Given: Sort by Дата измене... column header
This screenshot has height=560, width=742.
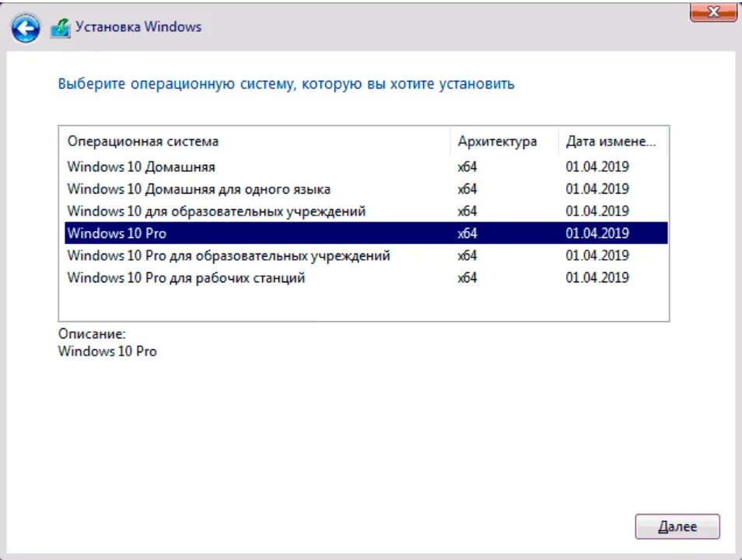Looking at the screenshot, I should pyautogui.click(x=614, y=141).
